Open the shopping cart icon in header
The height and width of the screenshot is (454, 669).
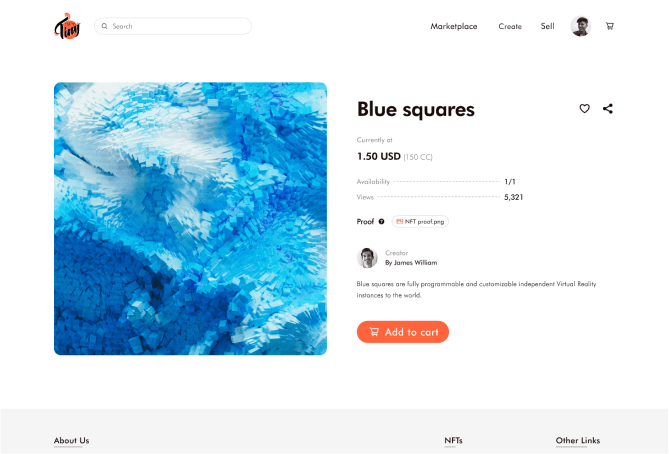click(x=610, y=26)
